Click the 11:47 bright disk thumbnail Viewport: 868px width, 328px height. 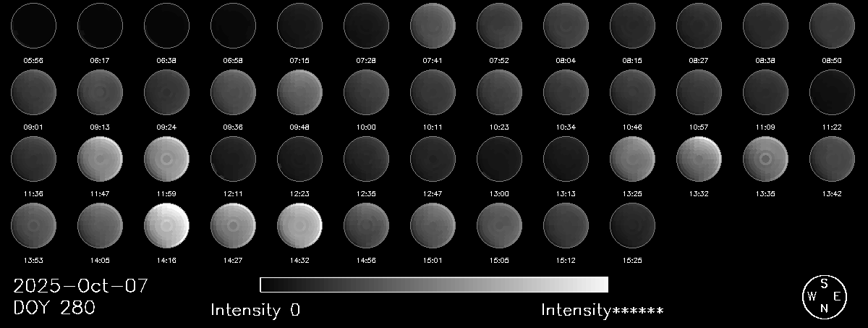tap(100, 159)
